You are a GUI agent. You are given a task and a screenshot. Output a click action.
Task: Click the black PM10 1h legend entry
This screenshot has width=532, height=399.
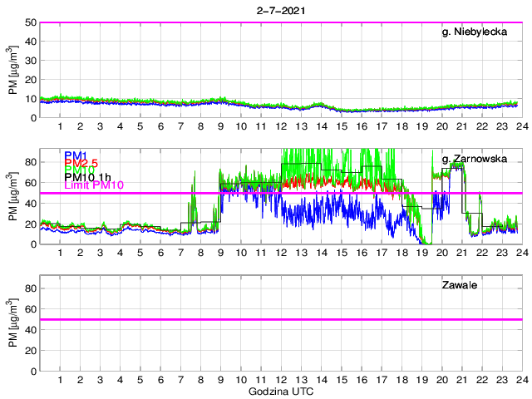coord(88,175)
